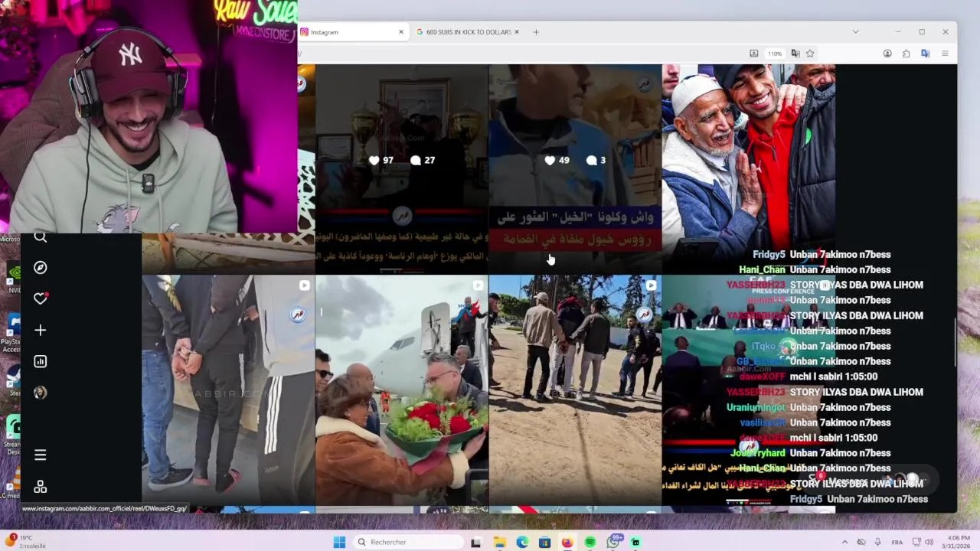Viewport: 980px width, 551px height.
Task: Open Spotify from the taskbar
Action: (590, 542)
